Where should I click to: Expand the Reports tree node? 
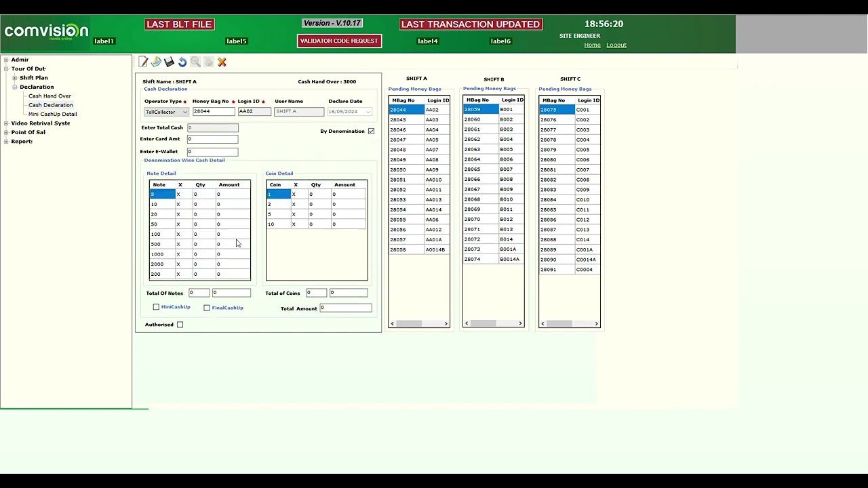[6, 141]
